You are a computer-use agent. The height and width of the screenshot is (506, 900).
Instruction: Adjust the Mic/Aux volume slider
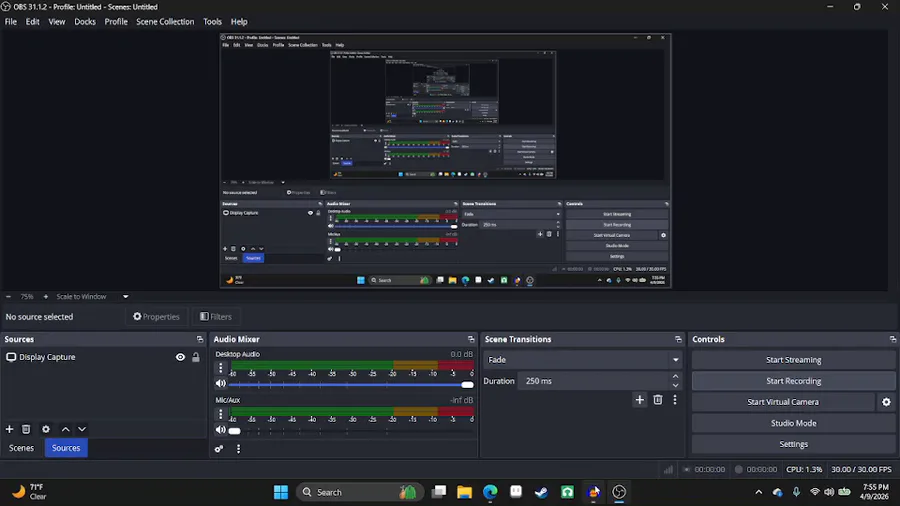351,430
